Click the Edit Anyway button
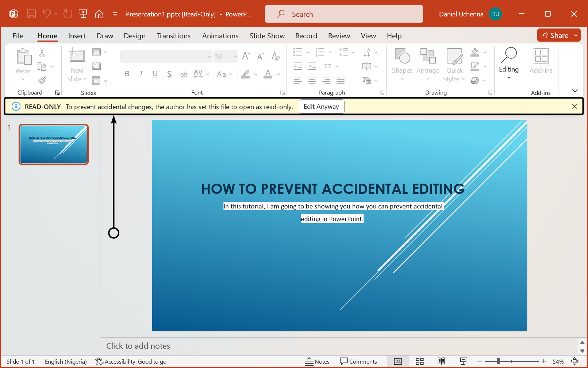Image resolution: width=588 pixels, height=368 pixels. pos(321,106)
